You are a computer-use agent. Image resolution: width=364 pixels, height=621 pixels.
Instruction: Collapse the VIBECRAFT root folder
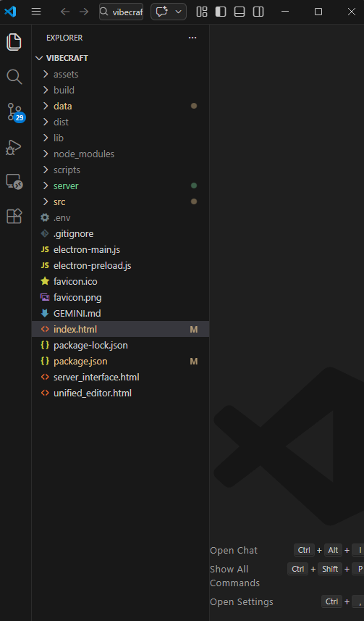click(x=120, y=58)
